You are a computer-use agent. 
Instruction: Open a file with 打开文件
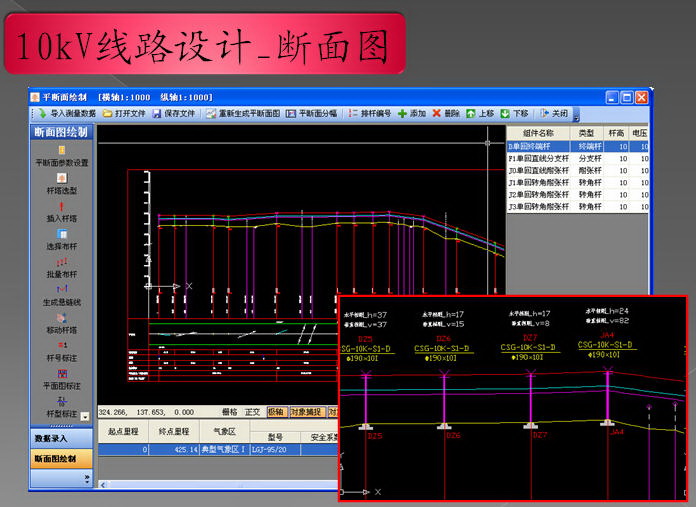(124, 114)
